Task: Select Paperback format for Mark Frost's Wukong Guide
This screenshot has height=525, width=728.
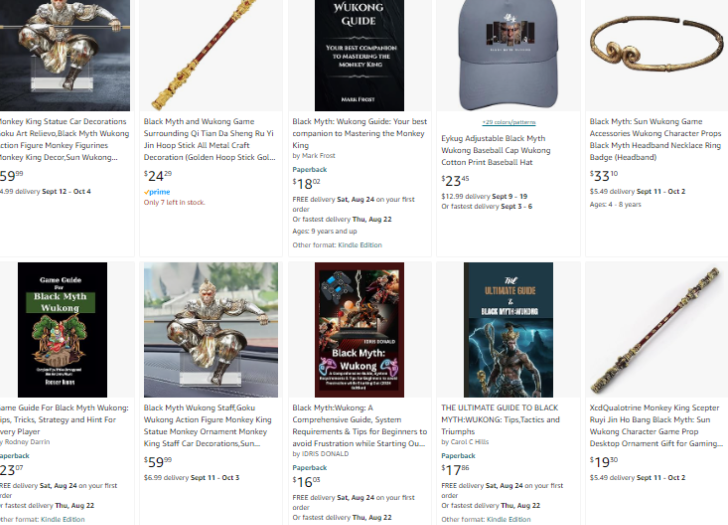Action: click(310, 169)
